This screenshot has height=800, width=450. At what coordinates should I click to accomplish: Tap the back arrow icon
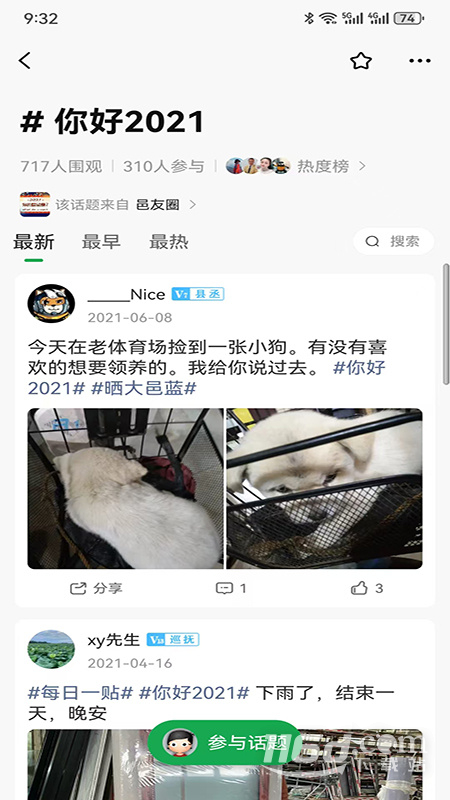point(24,61)
